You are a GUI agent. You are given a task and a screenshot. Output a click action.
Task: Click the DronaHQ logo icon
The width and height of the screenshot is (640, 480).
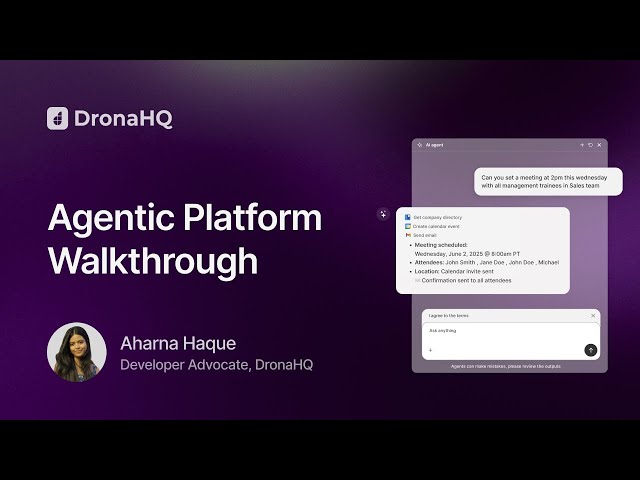(58, 118)
